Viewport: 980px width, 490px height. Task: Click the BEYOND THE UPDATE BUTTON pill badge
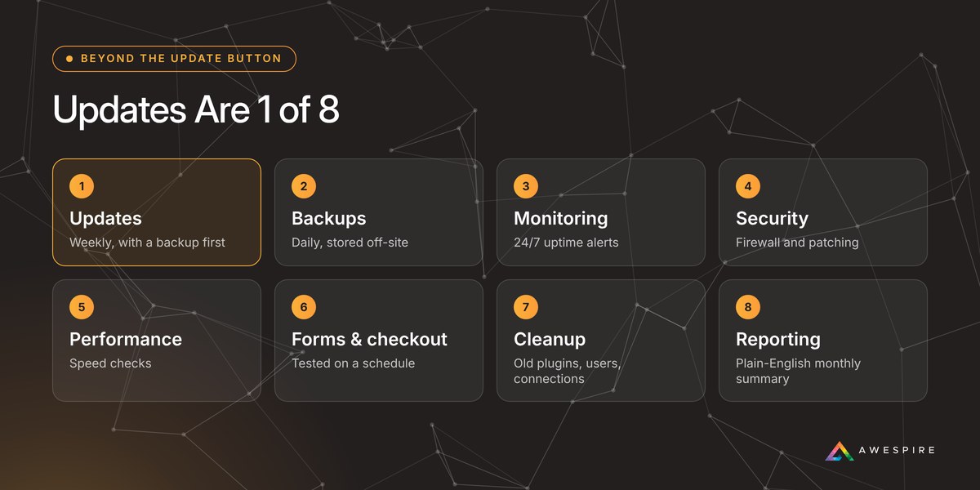(174, 59)
